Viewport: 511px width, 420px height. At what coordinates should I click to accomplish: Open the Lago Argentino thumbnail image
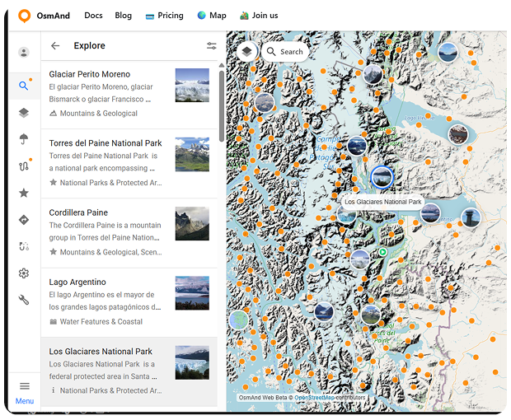coord(192,293)
